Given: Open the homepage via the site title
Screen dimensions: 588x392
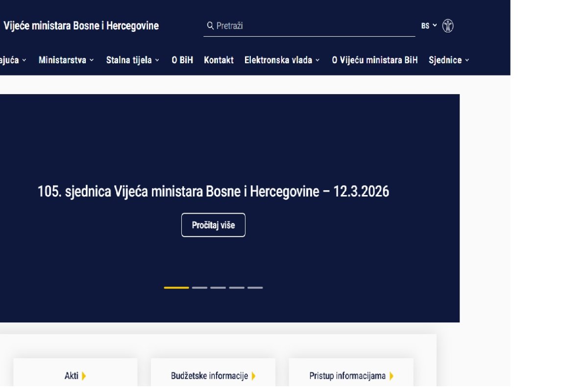Looking at the screenshot, I should (x=81, y=25).
